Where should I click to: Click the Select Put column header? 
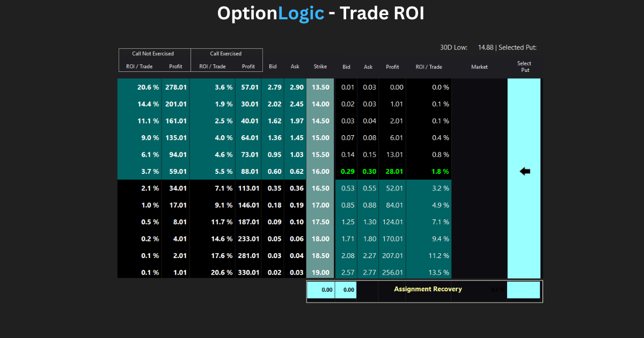pyautogui.click(x=525, y=67)
